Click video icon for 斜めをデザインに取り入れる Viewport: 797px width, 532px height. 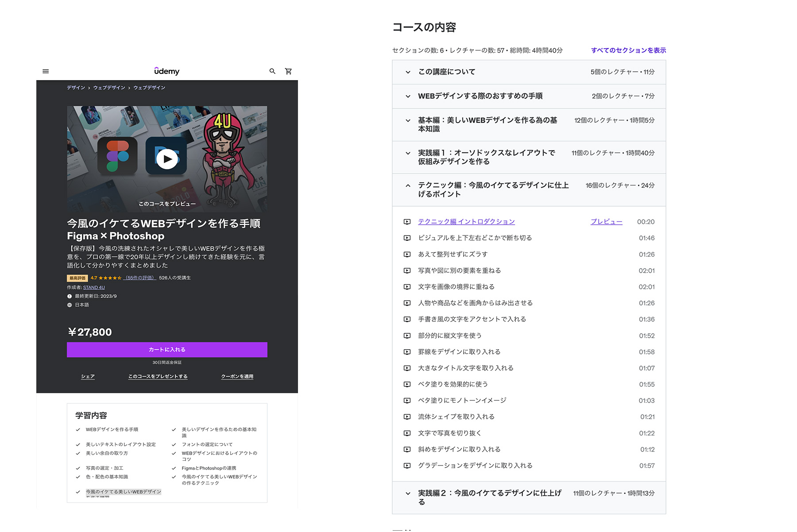(x=407, y=449)
